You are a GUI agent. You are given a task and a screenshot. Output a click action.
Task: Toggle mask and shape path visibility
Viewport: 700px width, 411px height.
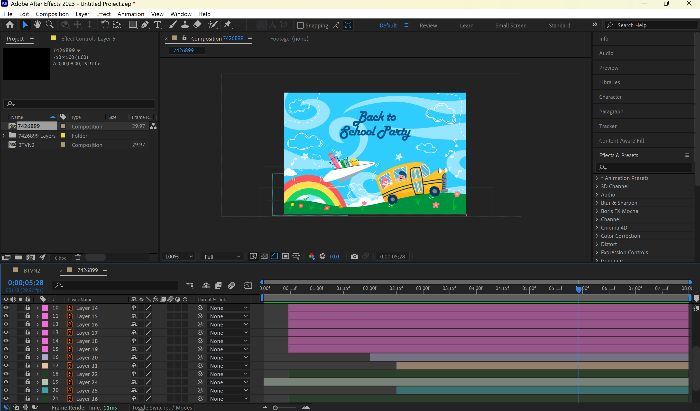coord(275,257)
